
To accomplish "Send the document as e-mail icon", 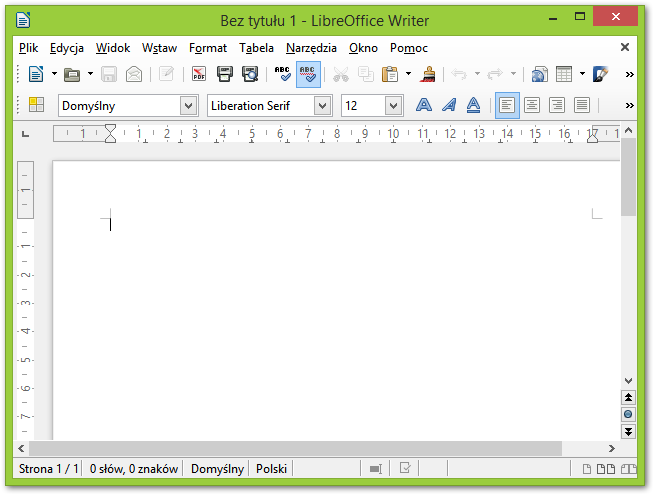I will coord(134,75).
